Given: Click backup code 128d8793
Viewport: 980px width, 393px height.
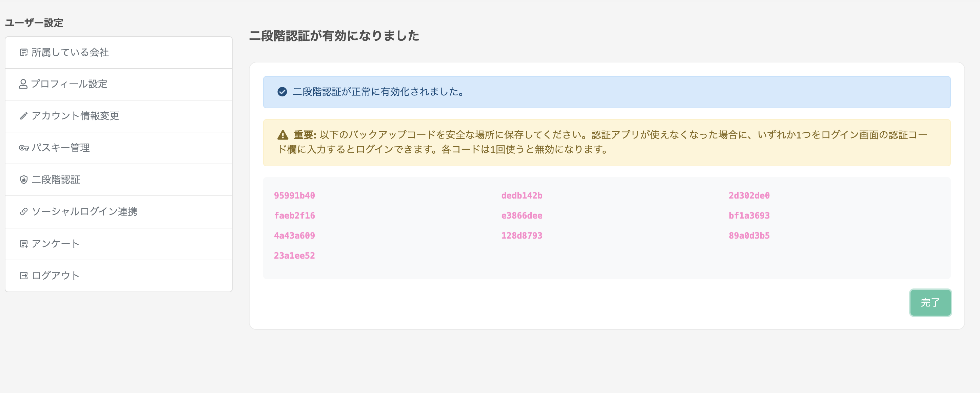Looking at the screenshot, I should [522, 236].
